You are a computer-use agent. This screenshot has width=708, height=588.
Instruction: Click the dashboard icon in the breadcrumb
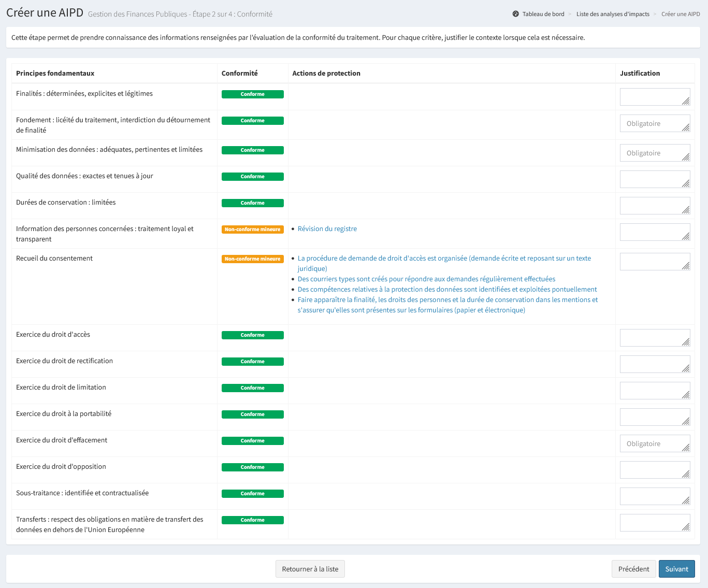(515, 14)
